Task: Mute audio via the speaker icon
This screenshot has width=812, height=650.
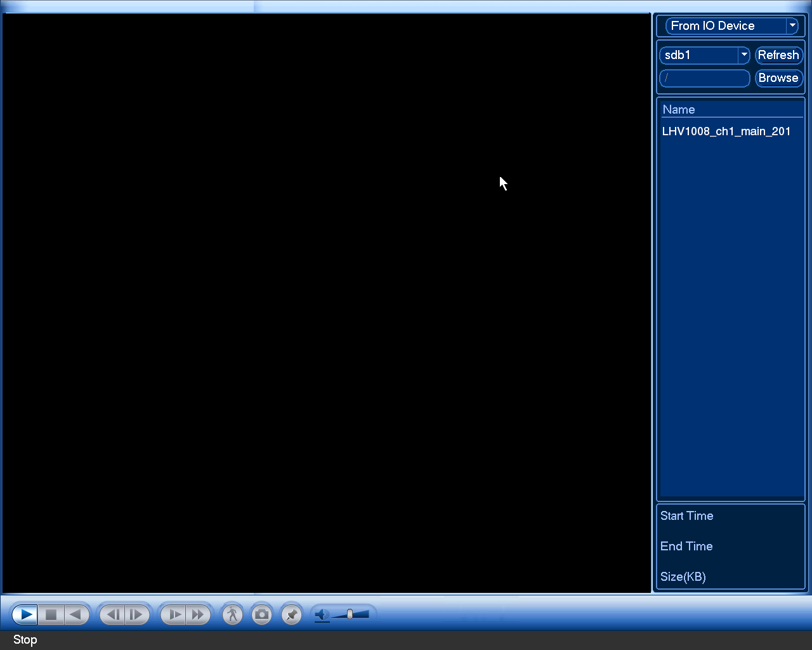Action: tap(322, 614)
